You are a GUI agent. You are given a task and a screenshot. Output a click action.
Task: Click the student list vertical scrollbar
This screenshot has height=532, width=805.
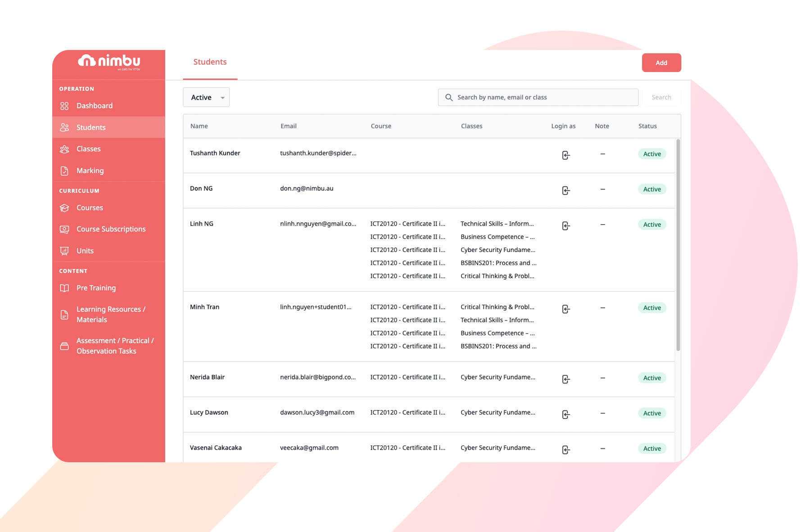click(678, 245)
